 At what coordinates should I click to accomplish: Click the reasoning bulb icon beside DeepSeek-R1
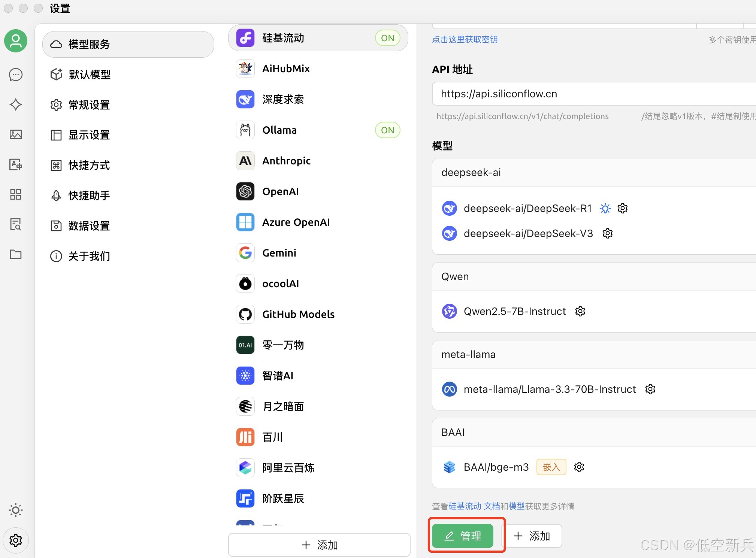point(605,208)
